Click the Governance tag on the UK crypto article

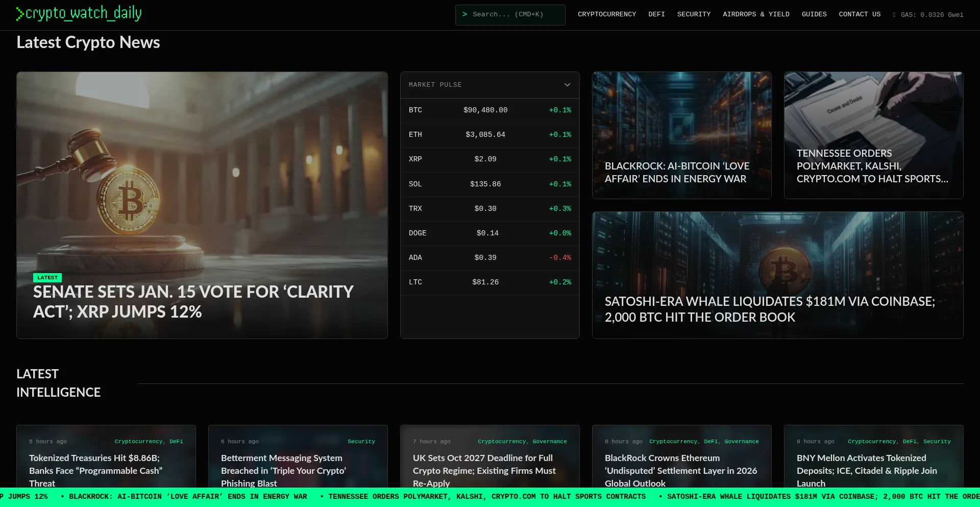click(x=550, y=442)
